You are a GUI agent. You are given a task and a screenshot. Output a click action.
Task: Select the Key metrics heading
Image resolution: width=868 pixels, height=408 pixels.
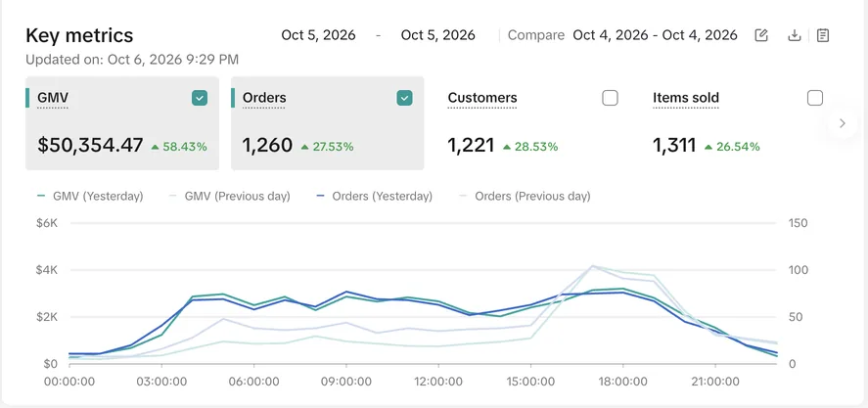(79, 35)
